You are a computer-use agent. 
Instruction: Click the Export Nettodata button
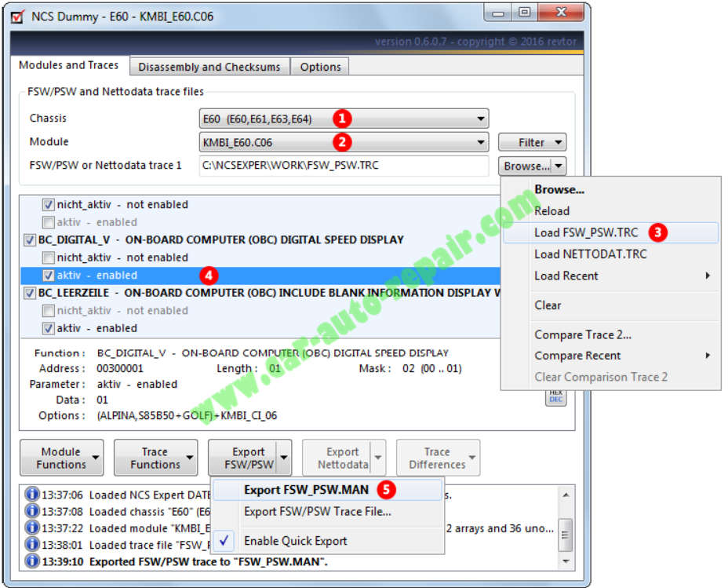click(x=337, y=458)
